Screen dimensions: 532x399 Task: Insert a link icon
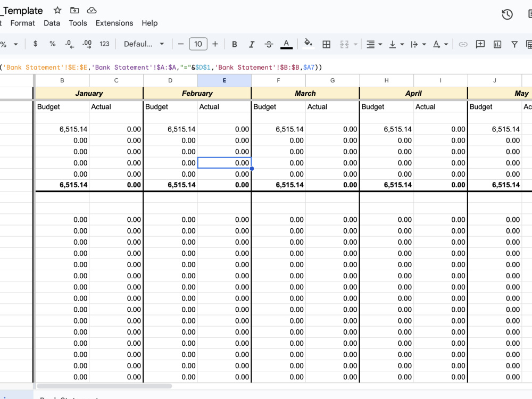[463, 44]
